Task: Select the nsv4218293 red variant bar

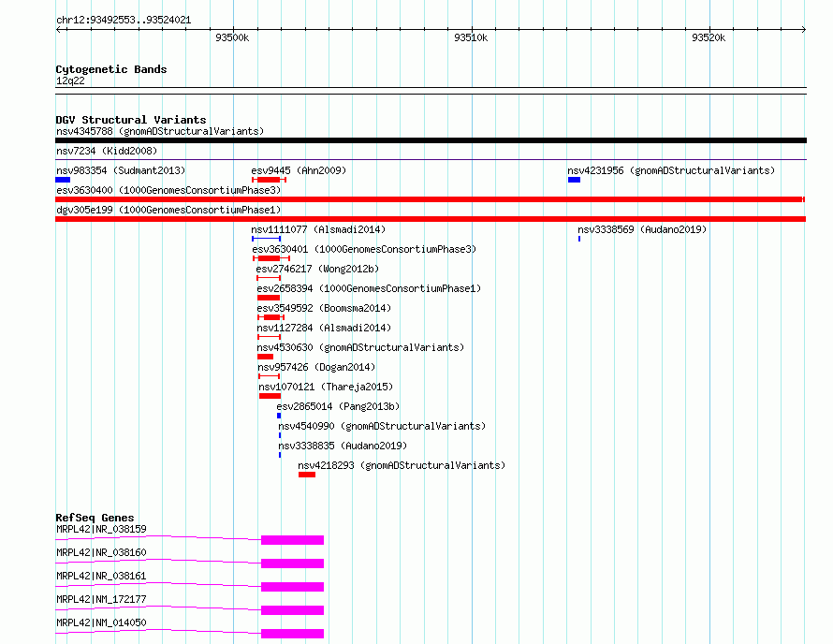Action: (x=307, y=475)
